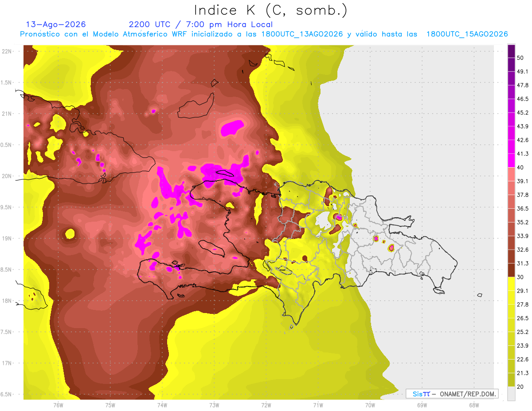Click the dark brown swatch between 30 and 31.3
Viewport: 532px width, 411px height.
point(512,270)
